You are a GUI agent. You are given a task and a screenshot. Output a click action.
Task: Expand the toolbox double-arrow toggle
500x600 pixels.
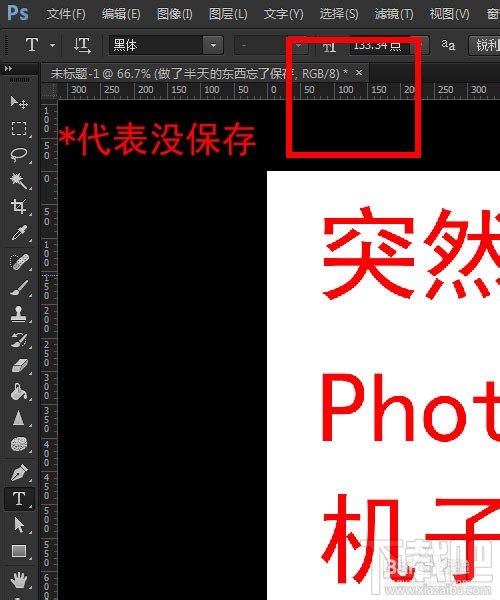point(8,68)
